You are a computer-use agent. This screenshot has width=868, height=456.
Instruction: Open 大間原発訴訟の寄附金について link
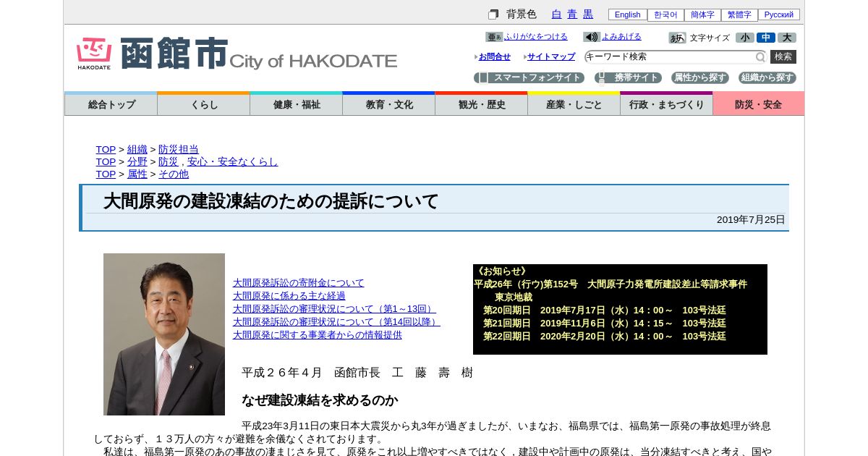tap(299, 283)
